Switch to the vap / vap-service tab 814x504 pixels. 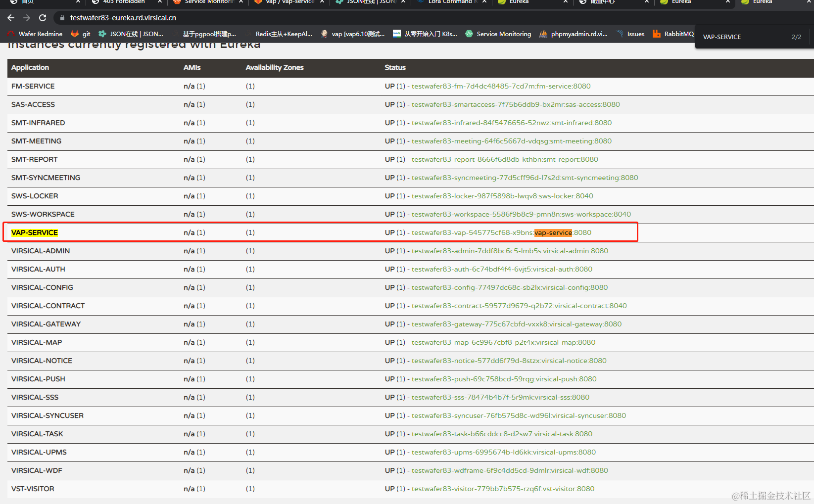(290, 2)
